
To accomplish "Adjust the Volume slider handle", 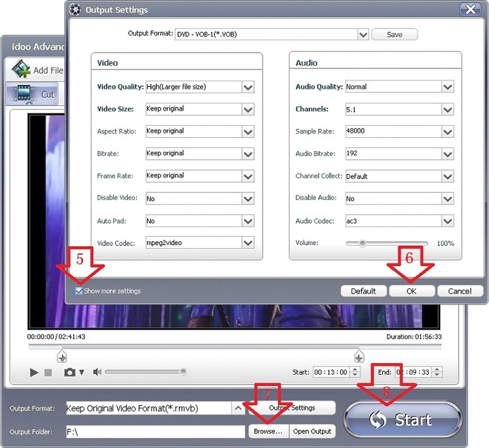I will [x=362, y=243].
